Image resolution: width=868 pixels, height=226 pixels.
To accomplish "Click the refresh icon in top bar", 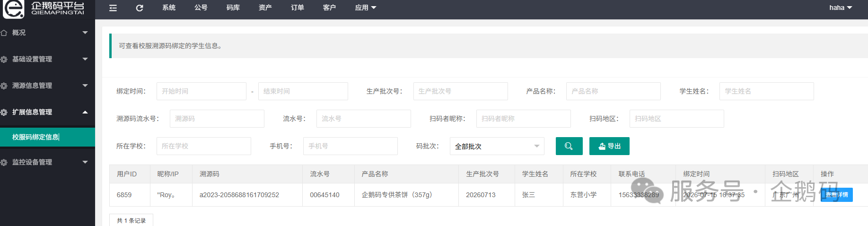I will 140,8.
